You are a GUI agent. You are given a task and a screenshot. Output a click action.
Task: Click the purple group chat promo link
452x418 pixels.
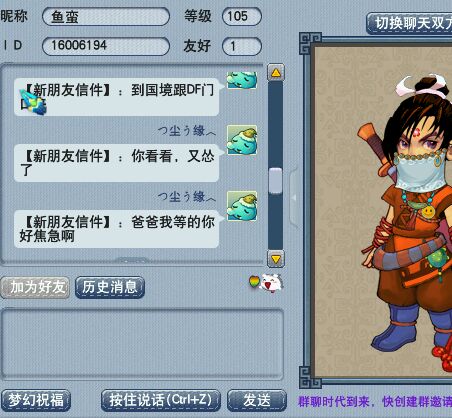pos(375,401)
